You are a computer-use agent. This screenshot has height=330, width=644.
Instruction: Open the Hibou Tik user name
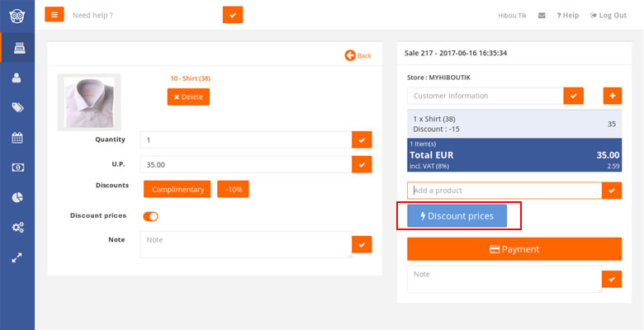pyautogui.click(x=512, y=16)
